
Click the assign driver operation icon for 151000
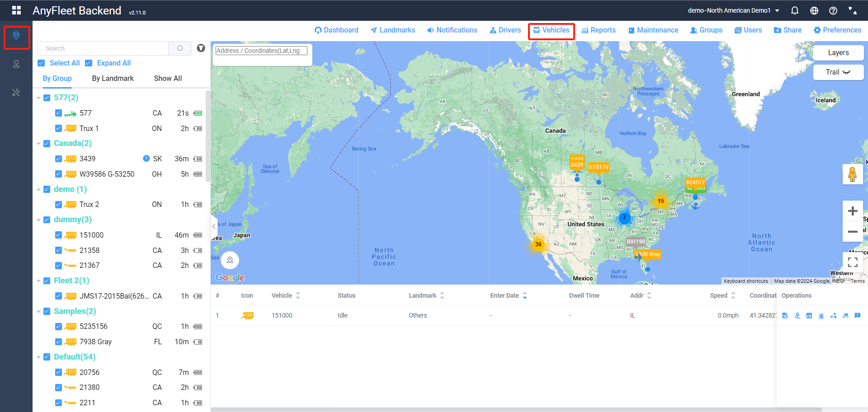[x=845, y=316]
